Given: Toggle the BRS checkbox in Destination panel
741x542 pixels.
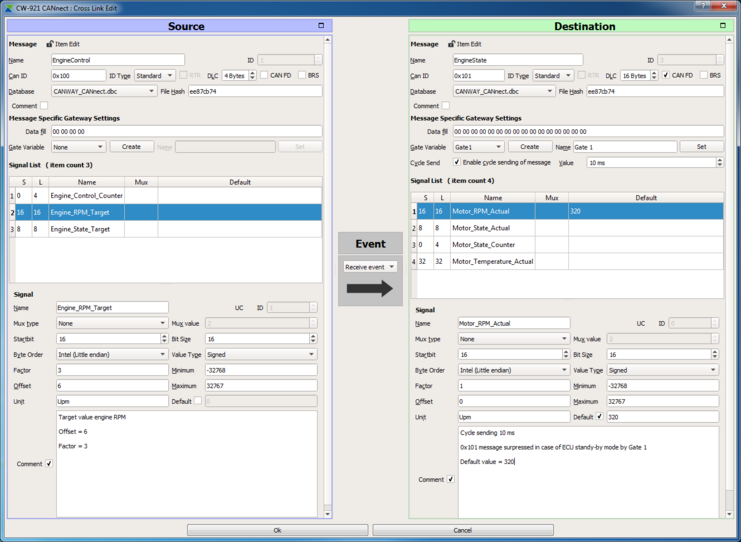Looking at the screenshot, I should click(703, 75).
